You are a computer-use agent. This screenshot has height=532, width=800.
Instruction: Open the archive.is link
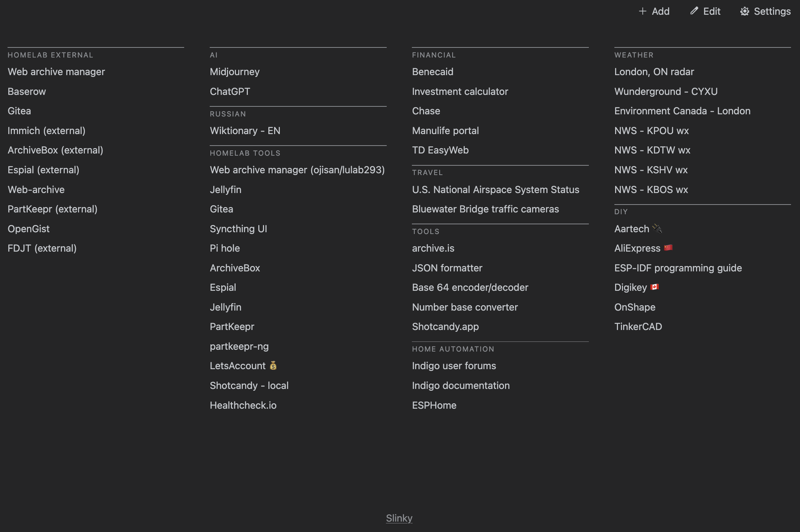pos(433,248)
